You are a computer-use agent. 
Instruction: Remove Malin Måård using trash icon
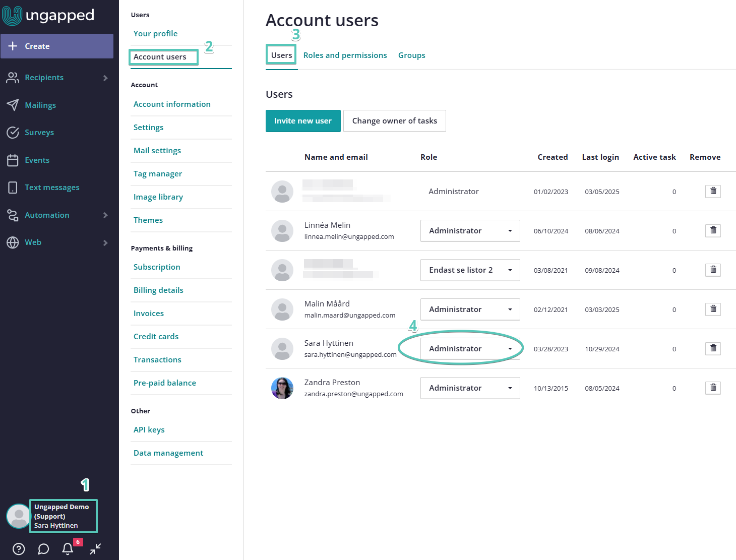point(713,309)
